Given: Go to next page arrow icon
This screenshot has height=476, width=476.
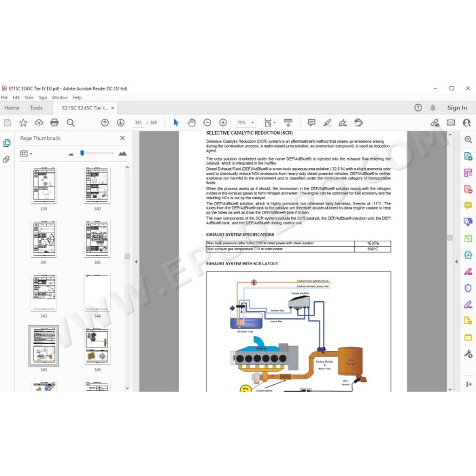Looking at the screenshot, I should click(120, 122).
